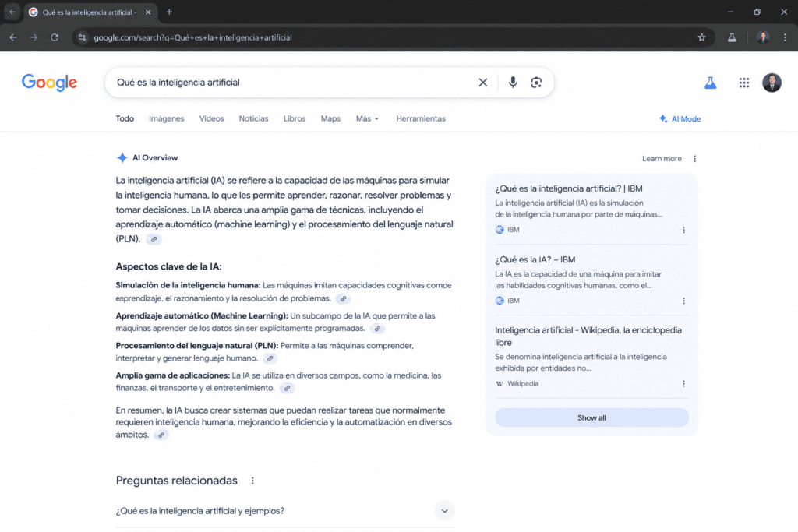Open Google account profile picture
Image resolution: width=798 pixels, height=532 pixels.
point(772,83)
